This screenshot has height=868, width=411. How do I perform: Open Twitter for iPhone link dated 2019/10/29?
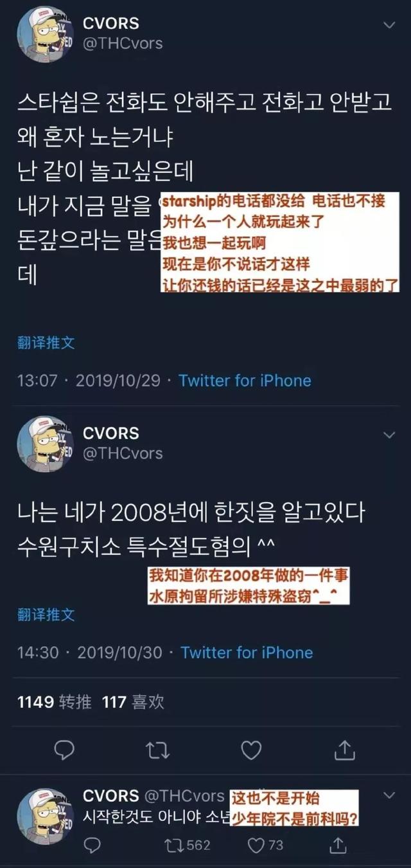click(245, 381)
